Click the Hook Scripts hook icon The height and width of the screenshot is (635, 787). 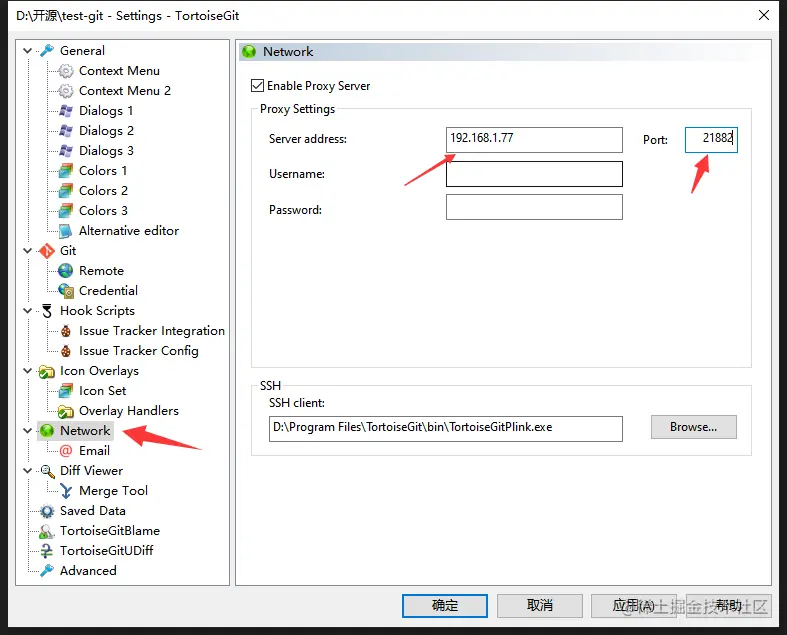click(47, 311)
